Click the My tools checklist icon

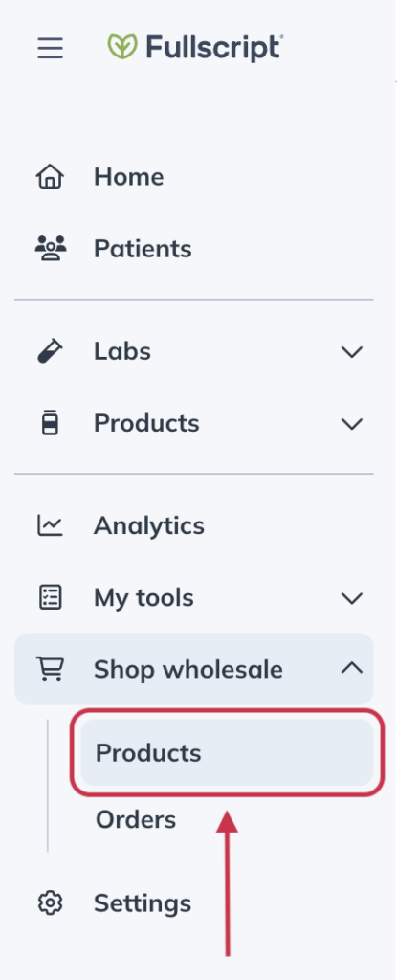click(50, 597)
